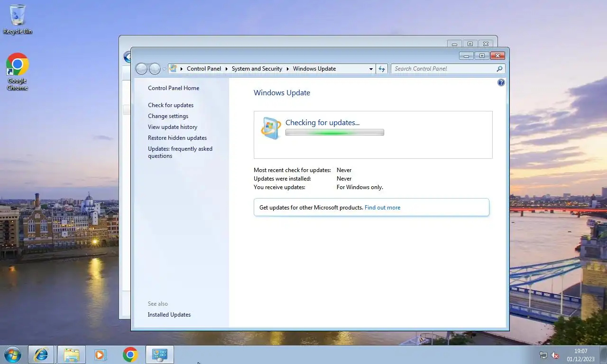This screenshot has width=607, height=364.
Task: Click the Most recent check for updates label
Action: click(x=292, y=170)
